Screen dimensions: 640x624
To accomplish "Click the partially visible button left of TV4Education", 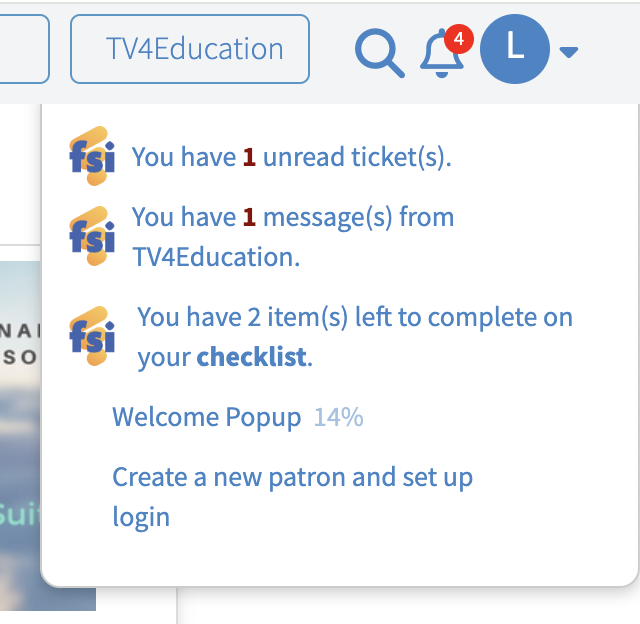I will [x=24, y=49].
